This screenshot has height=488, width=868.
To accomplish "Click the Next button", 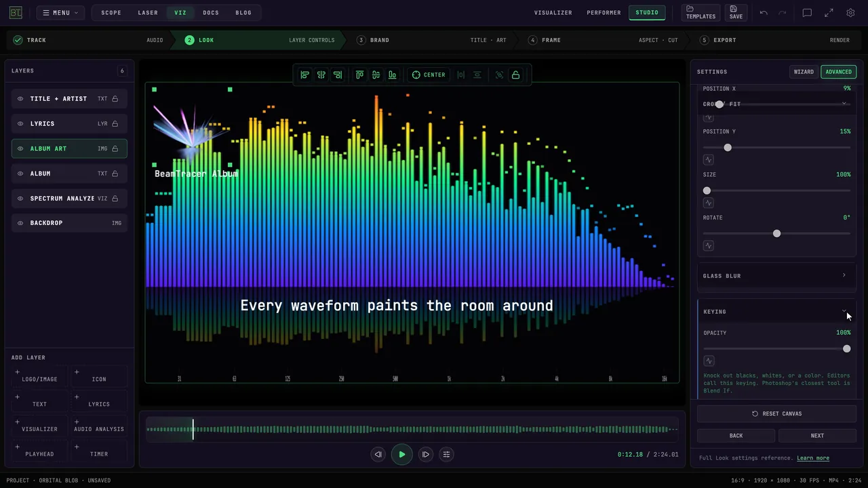I will [817, 436].
